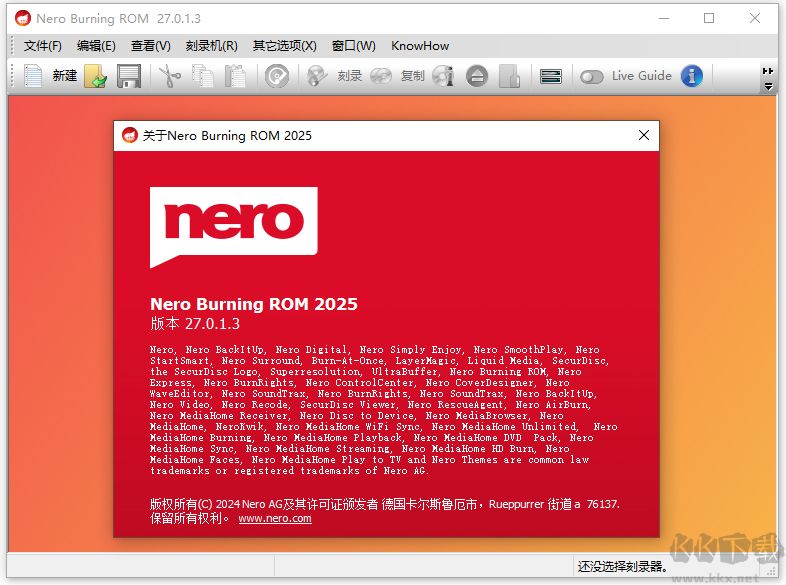Viewport: 786px width, 585px height.
Task: Click the 新建 toolbar label
Action: pos(65,76)
